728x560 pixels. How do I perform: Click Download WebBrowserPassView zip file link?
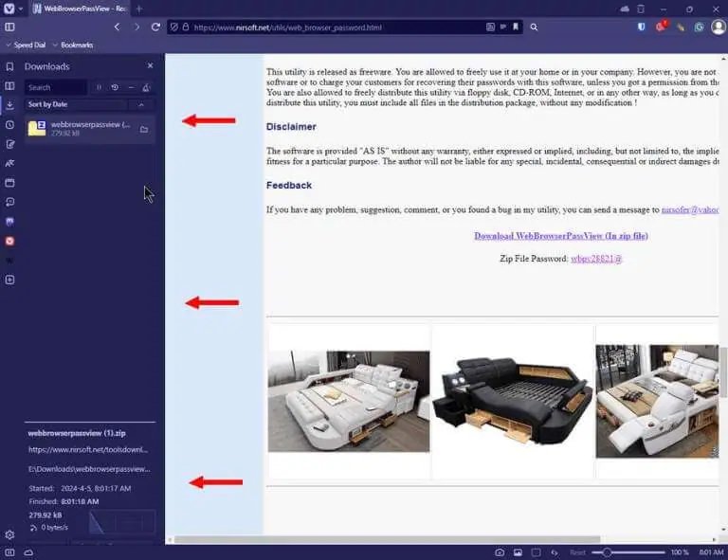pos(561,236)
